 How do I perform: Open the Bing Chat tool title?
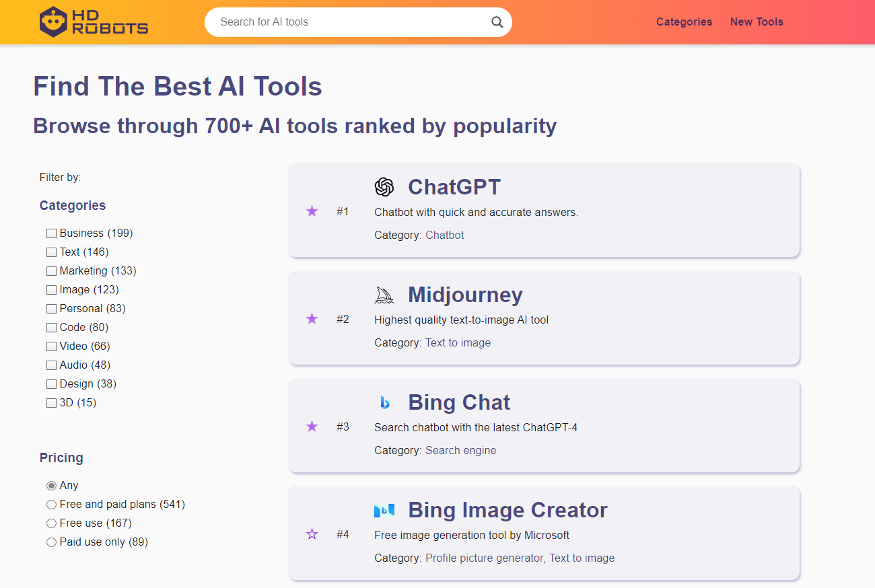point(459,402)
